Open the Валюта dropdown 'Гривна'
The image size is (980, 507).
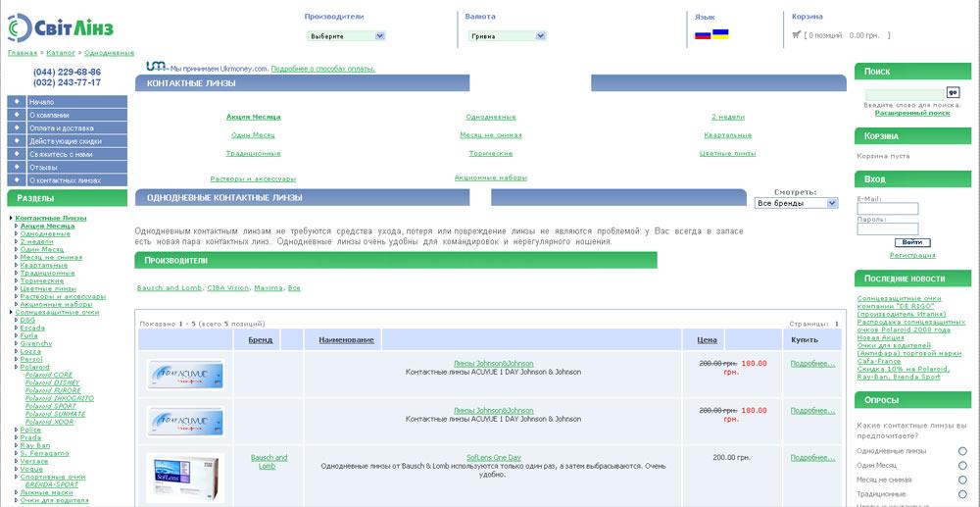point(507,36)
